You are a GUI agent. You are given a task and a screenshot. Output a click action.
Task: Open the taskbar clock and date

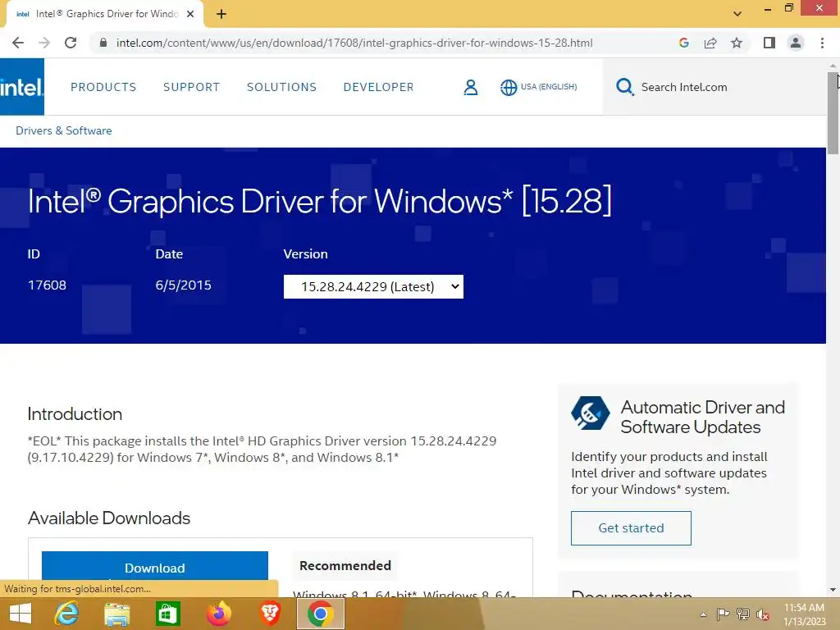[804, 614]
